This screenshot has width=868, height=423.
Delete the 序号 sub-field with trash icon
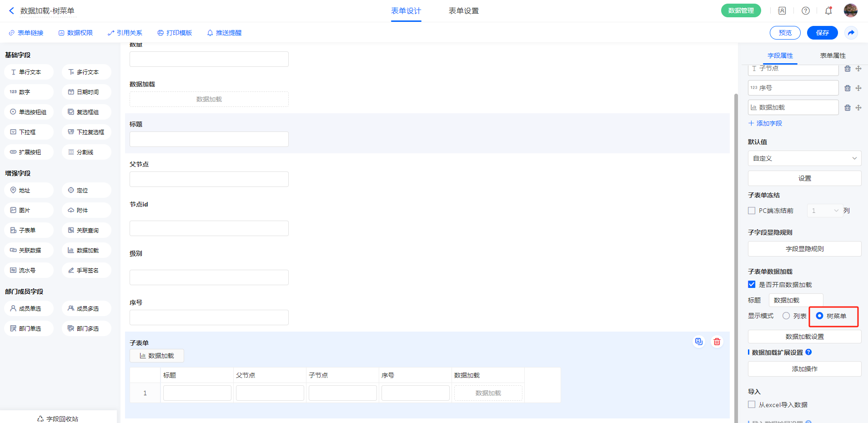tap(847, 88)
